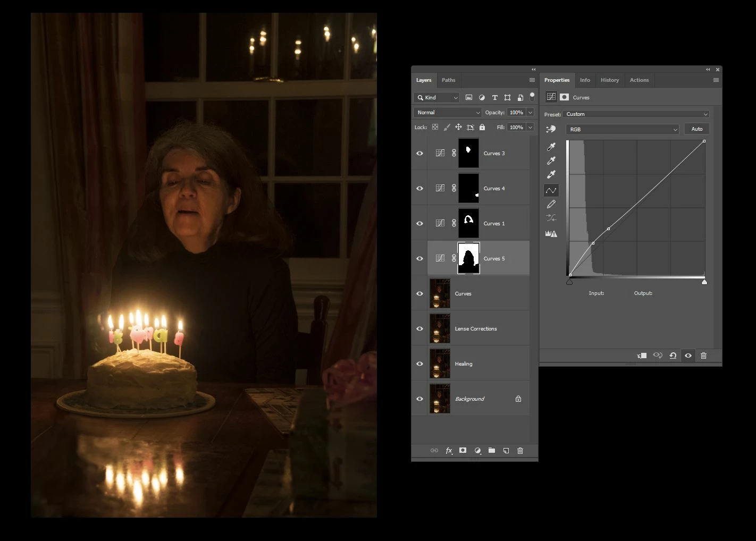Add a layer mask from Layers footer

[x=463, y=450]
